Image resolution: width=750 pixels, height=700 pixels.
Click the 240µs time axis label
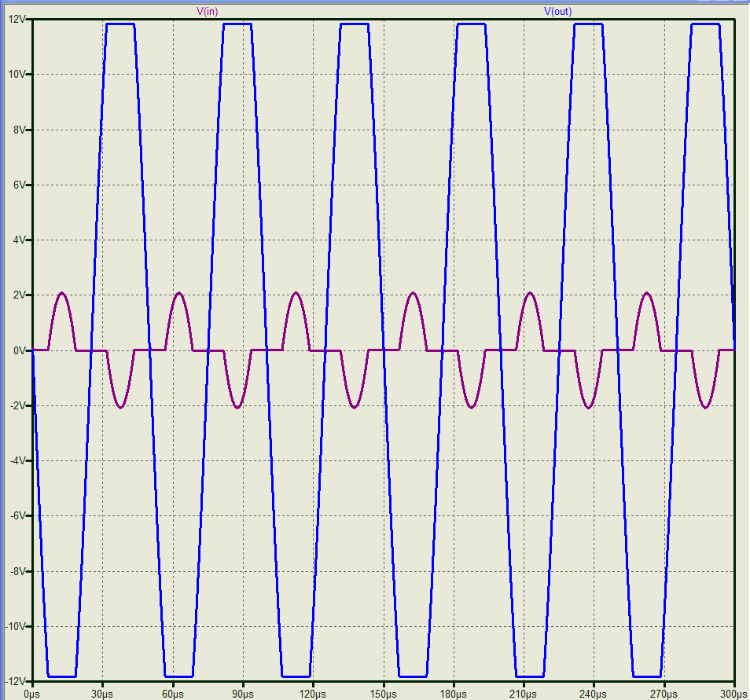[594, 694]
